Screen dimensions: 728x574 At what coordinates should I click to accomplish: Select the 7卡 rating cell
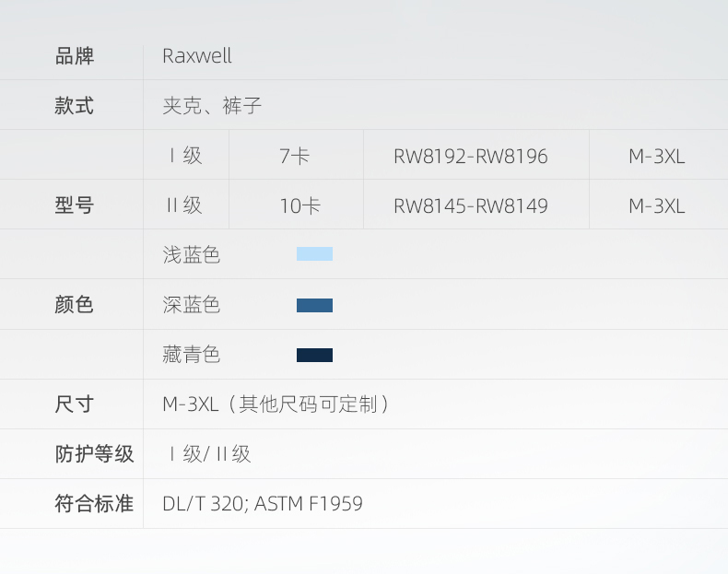point(295,157)
